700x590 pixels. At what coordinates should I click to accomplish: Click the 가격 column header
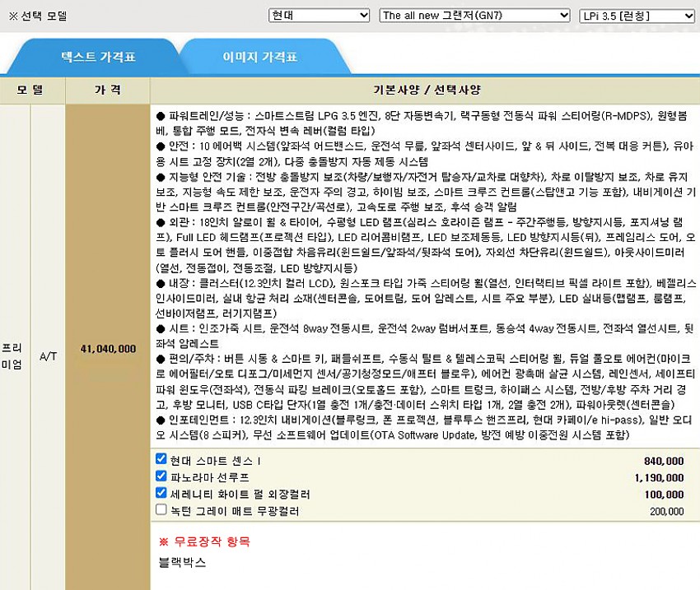point(108,89)
